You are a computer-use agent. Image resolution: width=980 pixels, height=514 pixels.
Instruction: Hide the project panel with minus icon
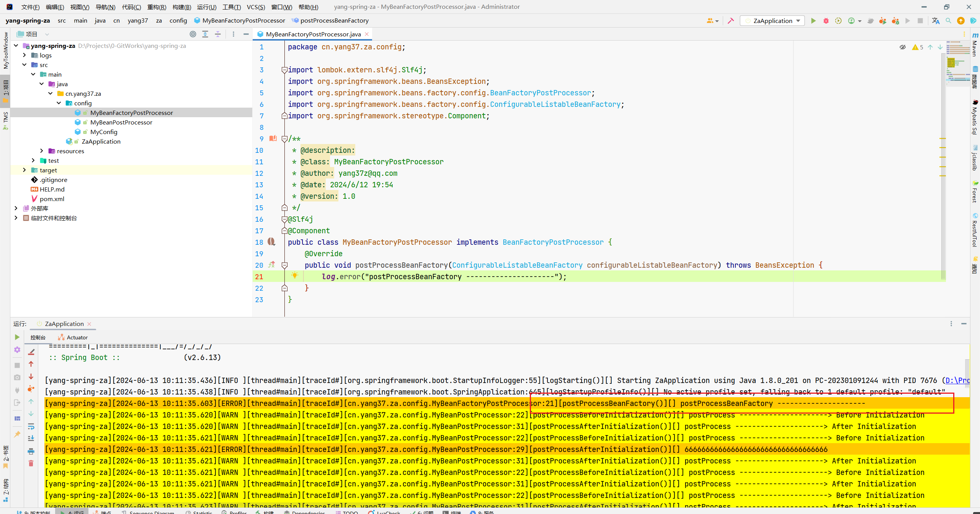[x=246, y=34]
